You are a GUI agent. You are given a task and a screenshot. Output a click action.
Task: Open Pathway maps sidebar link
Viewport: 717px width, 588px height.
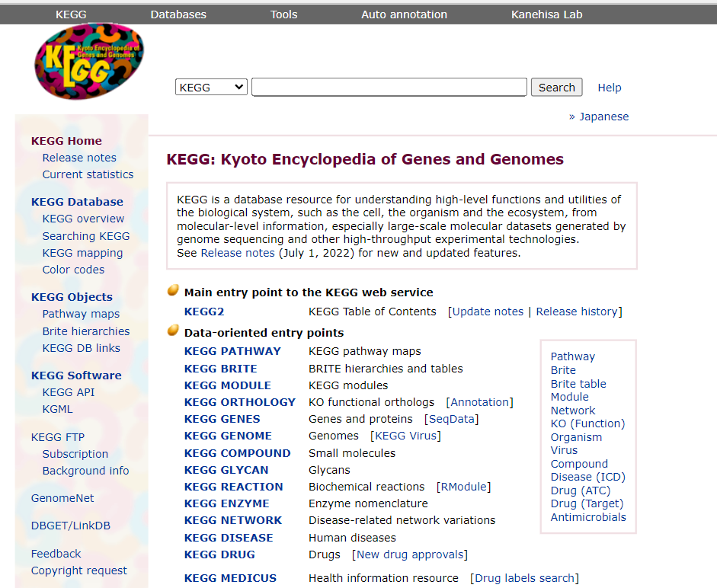81,314
